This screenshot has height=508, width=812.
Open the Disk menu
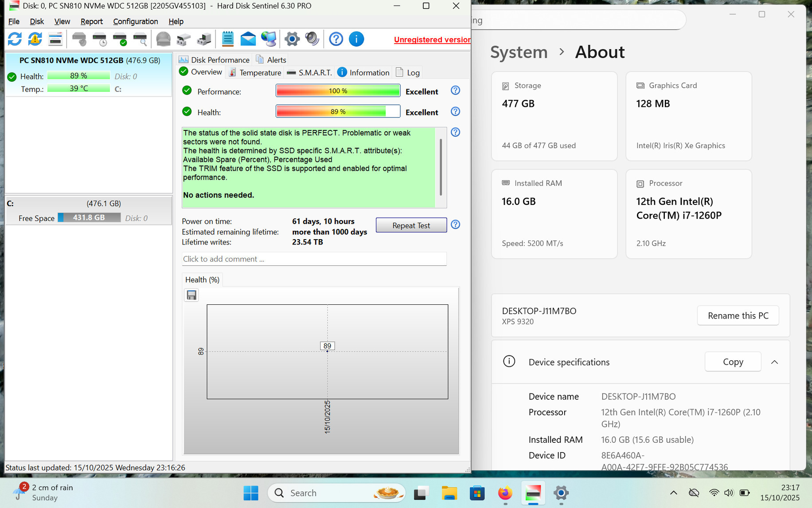point(37,21)
